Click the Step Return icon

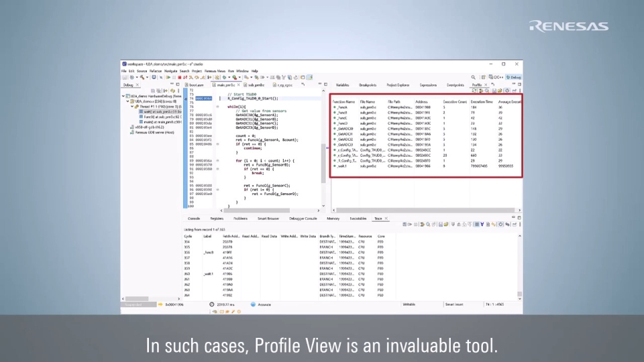pos(202,77)
